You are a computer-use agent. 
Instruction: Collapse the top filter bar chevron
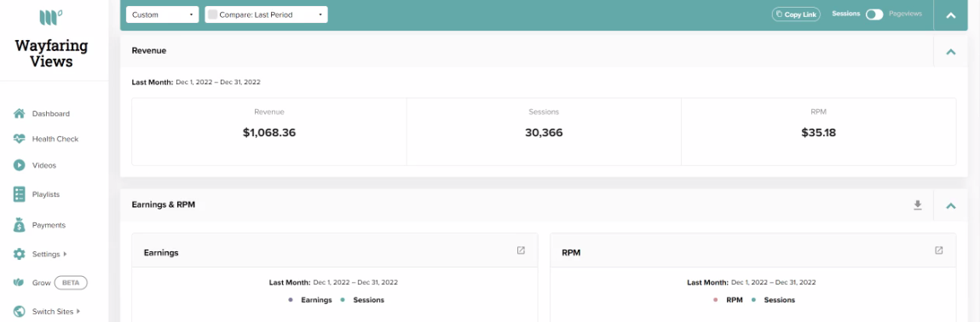pyautogui.click(x=951, y=15)
